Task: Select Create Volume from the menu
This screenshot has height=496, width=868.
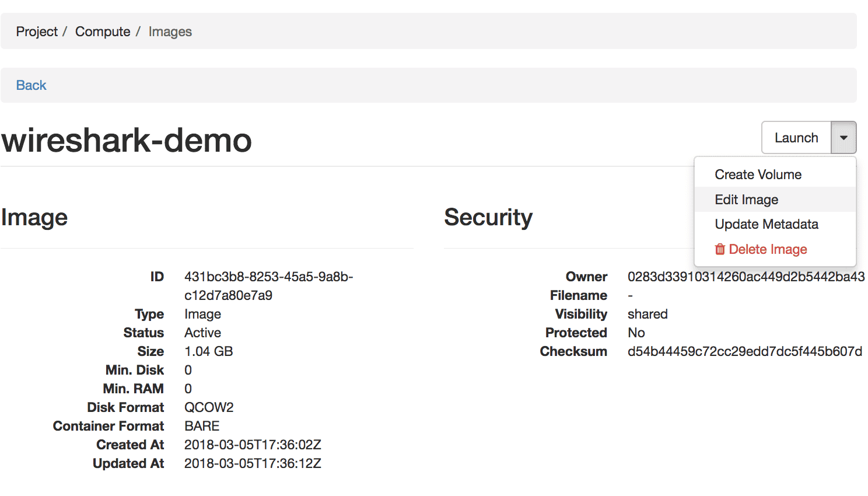Action: pos(758,174)
